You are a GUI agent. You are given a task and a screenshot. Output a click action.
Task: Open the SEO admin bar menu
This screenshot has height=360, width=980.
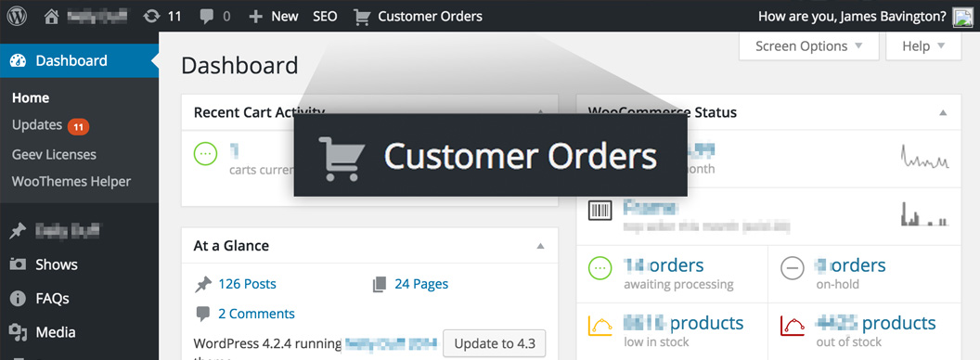point(325,17)
